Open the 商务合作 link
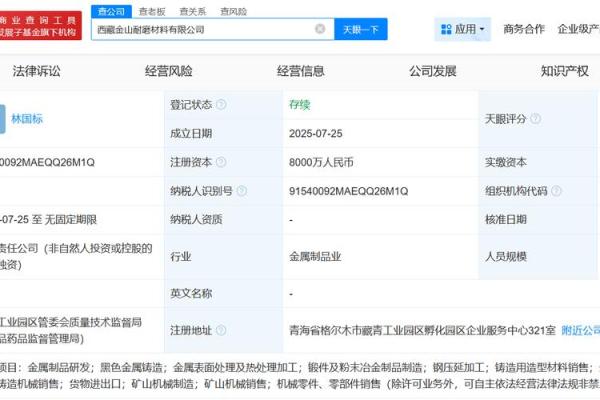 523,29
